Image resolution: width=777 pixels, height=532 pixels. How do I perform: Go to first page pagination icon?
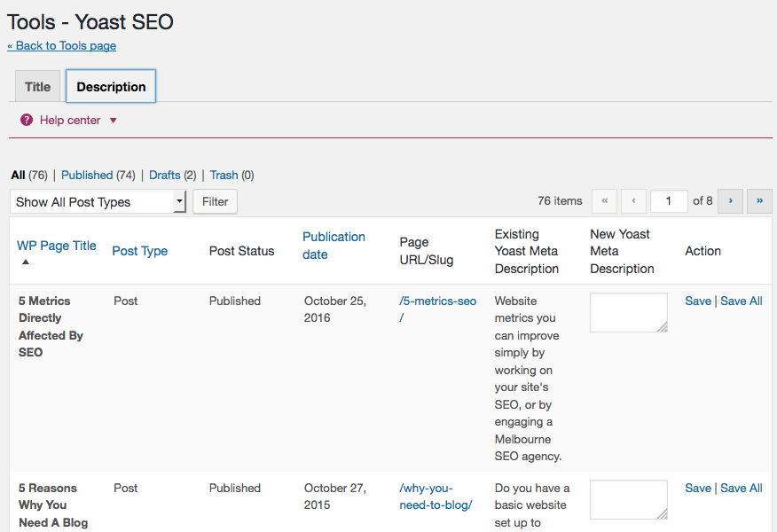tap(605, 201)
